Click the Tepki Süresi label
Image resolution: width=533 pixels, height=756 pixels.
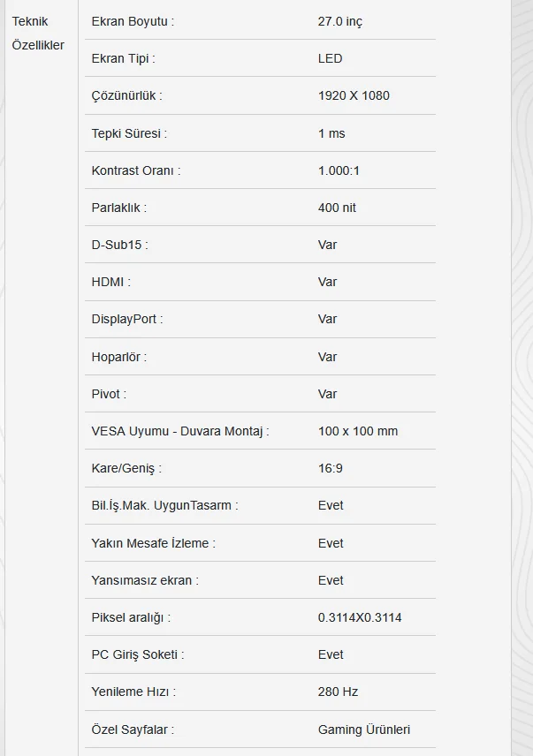129,133
